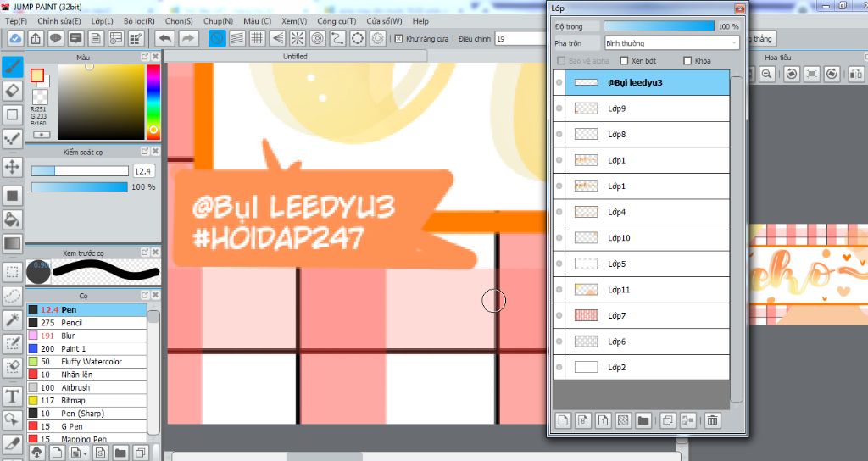Download cloud brush in Cọ panel
This screenshot has width=868, height=461.
point(36,453)
